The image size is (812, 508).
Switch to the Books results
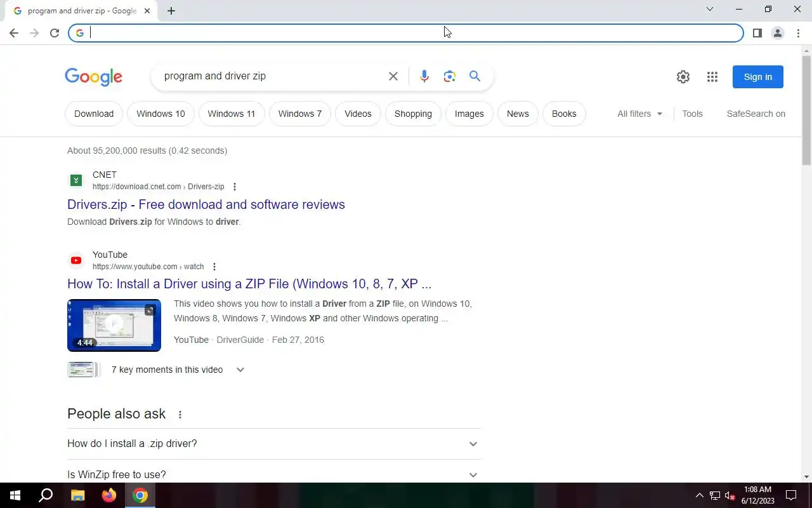point(564,114)
